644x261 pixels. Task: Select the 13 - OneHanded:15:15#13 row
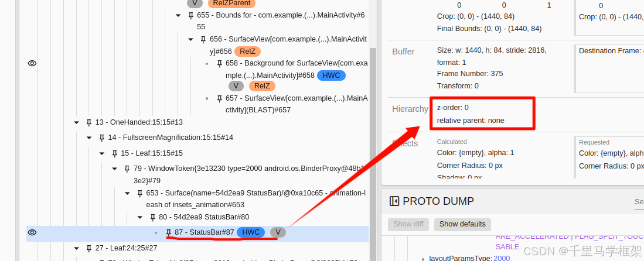[x=139, y=122]
